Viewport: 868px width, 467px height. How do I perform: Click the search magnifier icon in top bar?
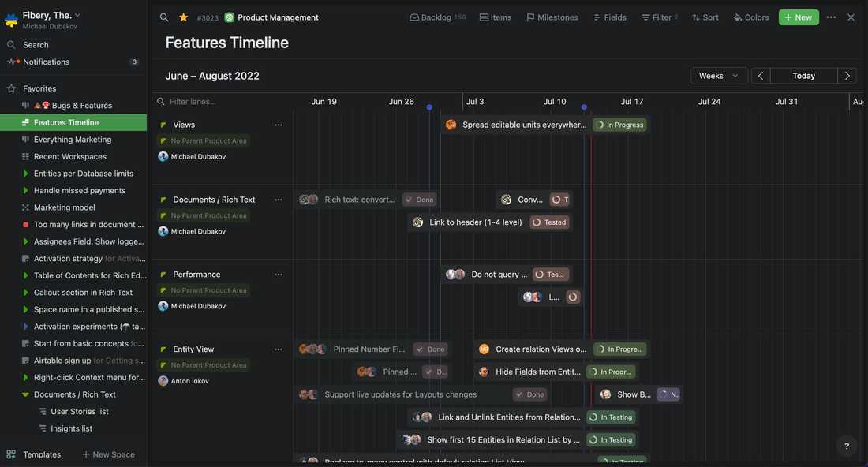point(164,17)
